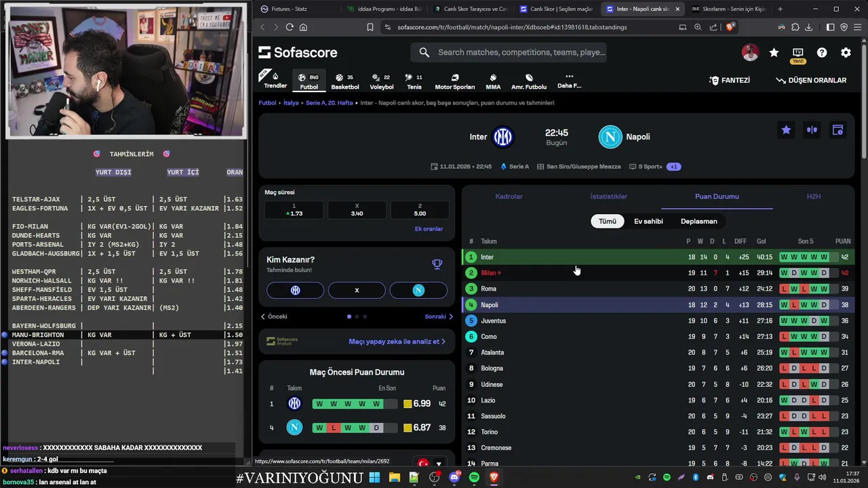This screenshot has height=488, width=868.
Task: Select Tümü standings filter
Action: (x=608, y=221)
